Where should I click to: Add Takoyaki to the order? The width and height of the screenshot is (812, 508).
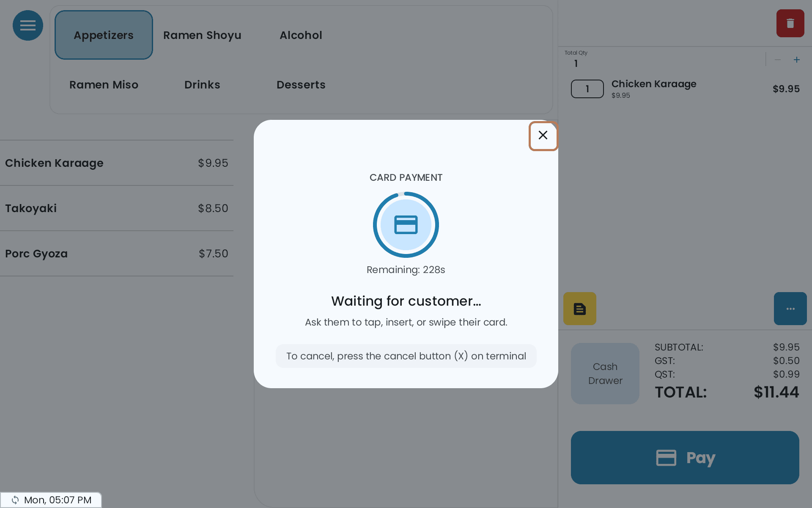tap(117, 208)
